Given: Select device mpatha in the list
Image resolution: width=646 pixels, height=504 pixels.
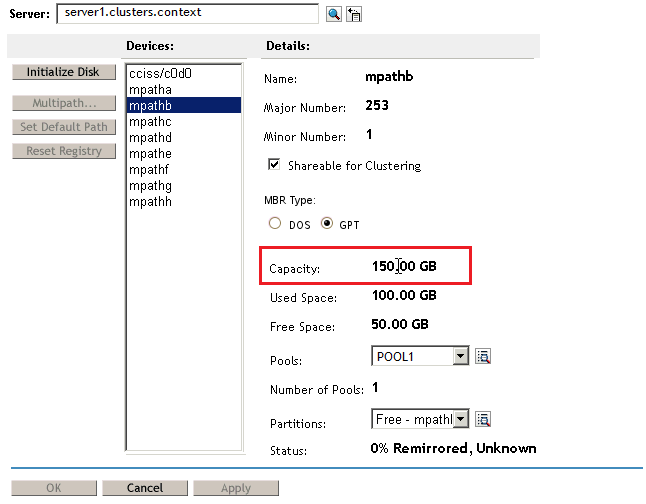Looking at the screenshot, I should (x=184, y=89).
